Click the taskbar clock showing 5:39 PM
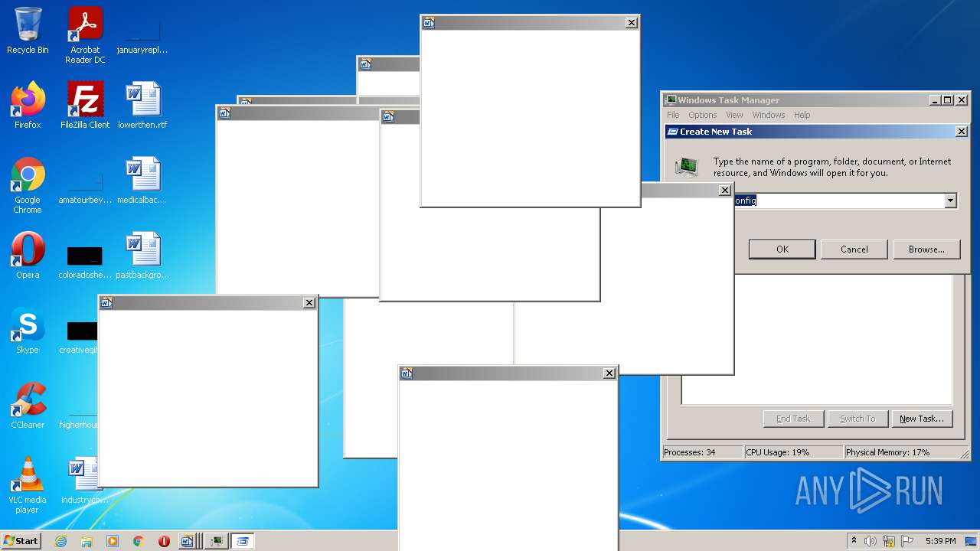The image size is (980, 551). [x=940, y=541]
